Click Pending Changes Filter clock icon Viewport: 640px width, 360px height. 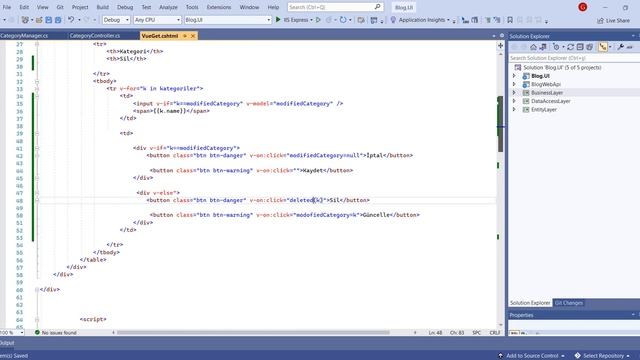tap(556, 47)
